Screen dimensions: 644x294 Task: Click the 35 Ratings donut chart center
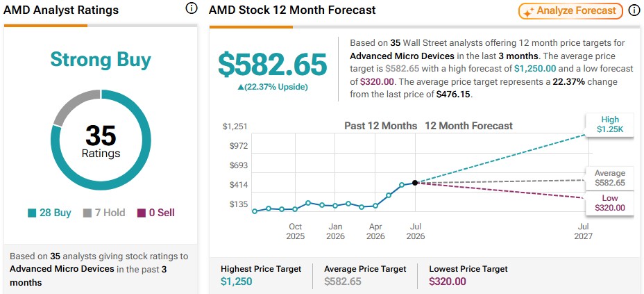pyautogui.click(x=101, y=140)
